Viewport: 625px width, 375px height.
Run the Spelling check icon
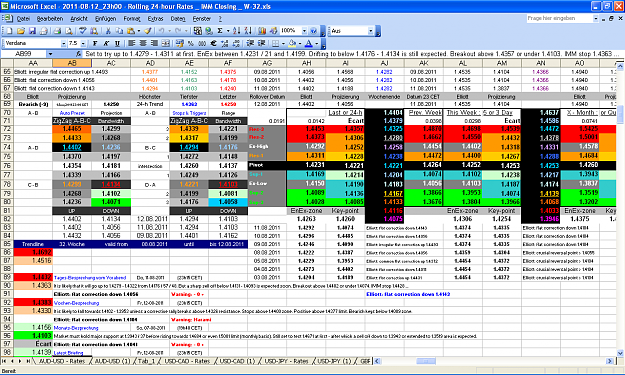83,31
